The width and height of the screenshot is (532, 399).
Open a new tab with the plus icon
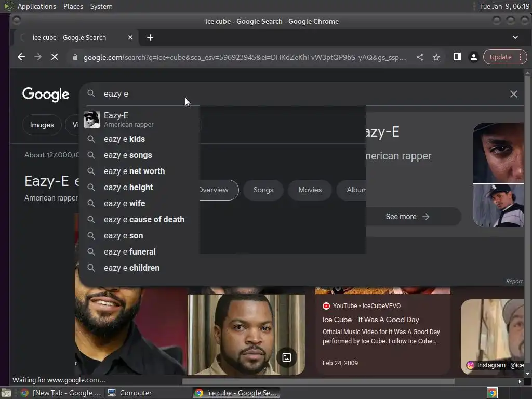[x=150, y=37]
